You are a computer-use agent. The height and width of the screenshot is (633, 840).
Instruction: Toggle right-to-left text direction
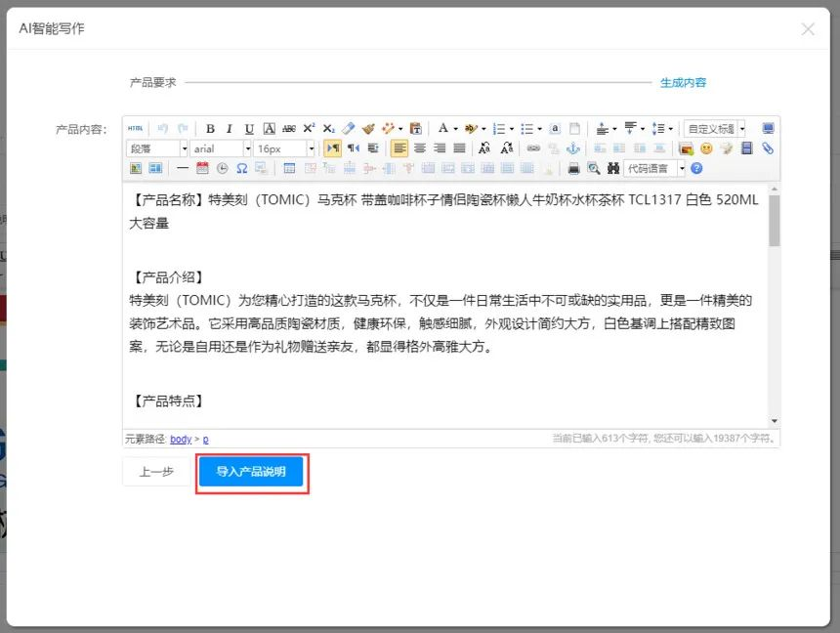tap(353, 148)
